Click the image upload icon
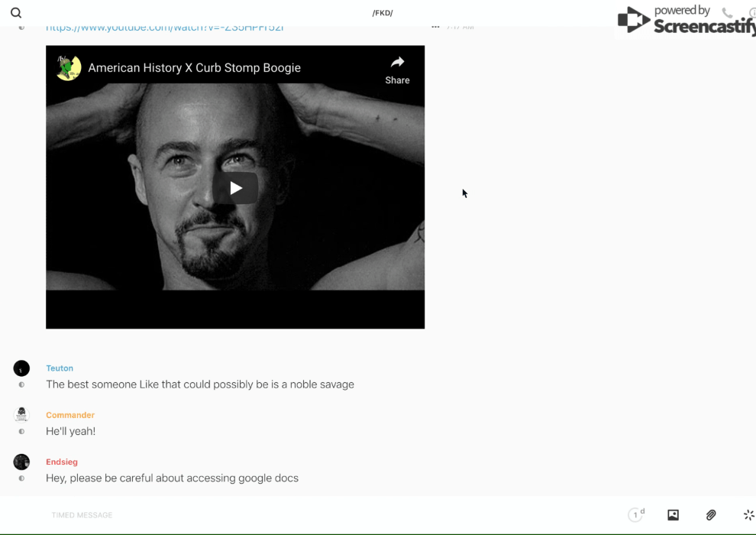Viewport: 756px width, 535px height. pos(673,515)
